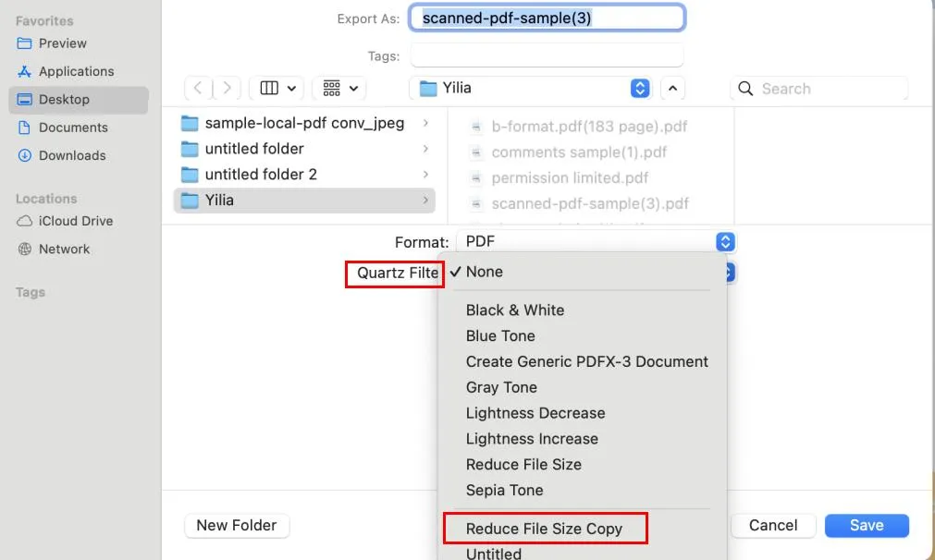Viewport: 935px width, 560px height.
Task: Open the icon grouping options
Action: (x=339, y=88)
